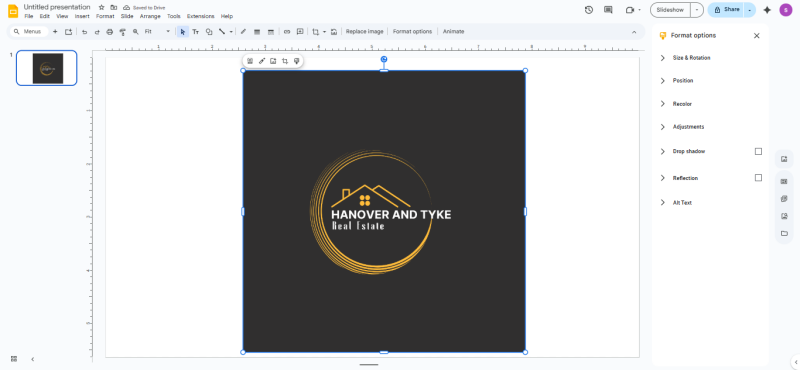Open the Slideshow options dropdown arrow
The image size is (800, 370).
pos(697,10)
